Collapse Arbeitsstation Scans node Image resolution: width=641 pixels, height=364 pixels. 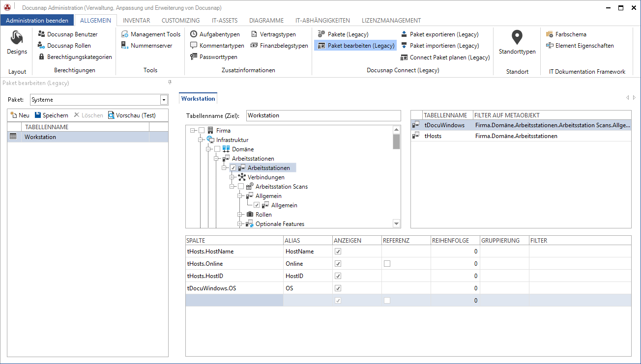[x=232, y=187]
